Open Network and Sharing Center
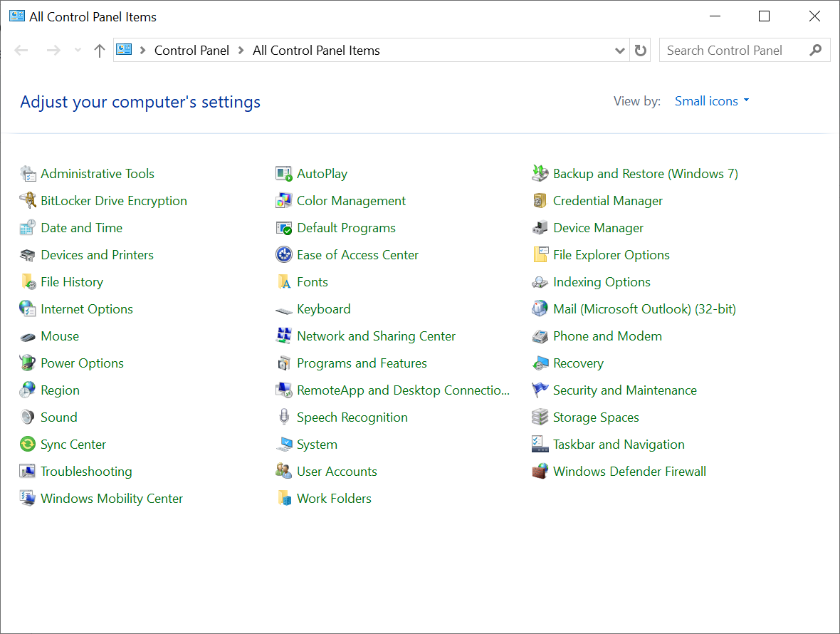Viewport: 840px width, 634px height. tap(376, 336)
